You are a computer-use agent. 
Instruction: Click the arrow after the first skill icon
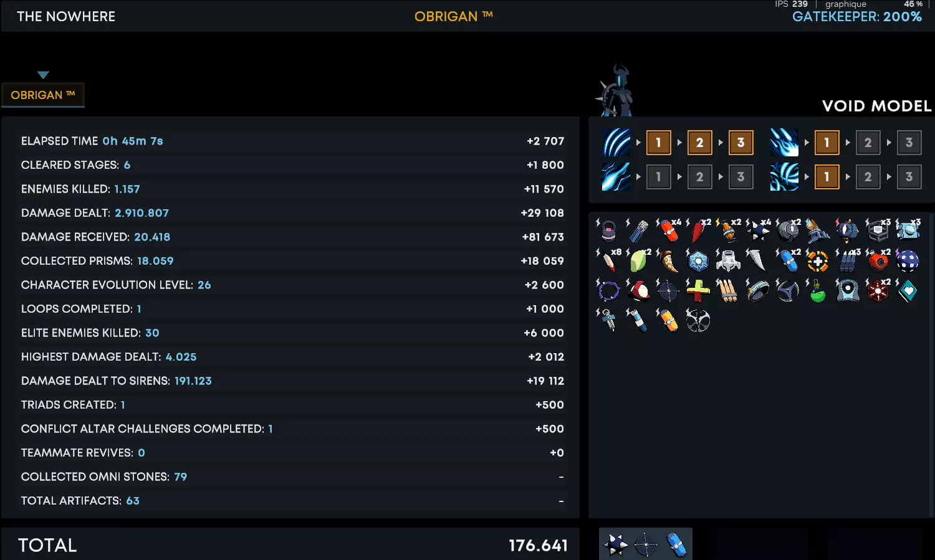(638, 143)
